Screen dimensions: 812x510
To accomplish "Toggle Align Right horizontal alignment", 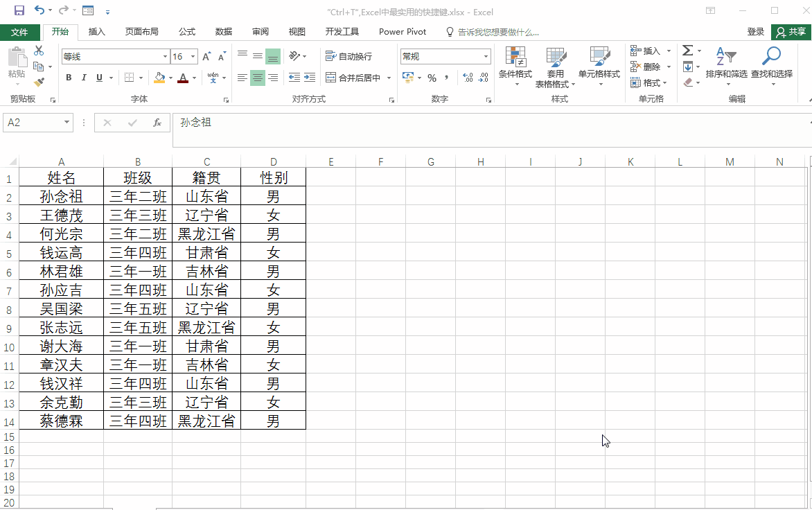I will click(x=273, y=78).
